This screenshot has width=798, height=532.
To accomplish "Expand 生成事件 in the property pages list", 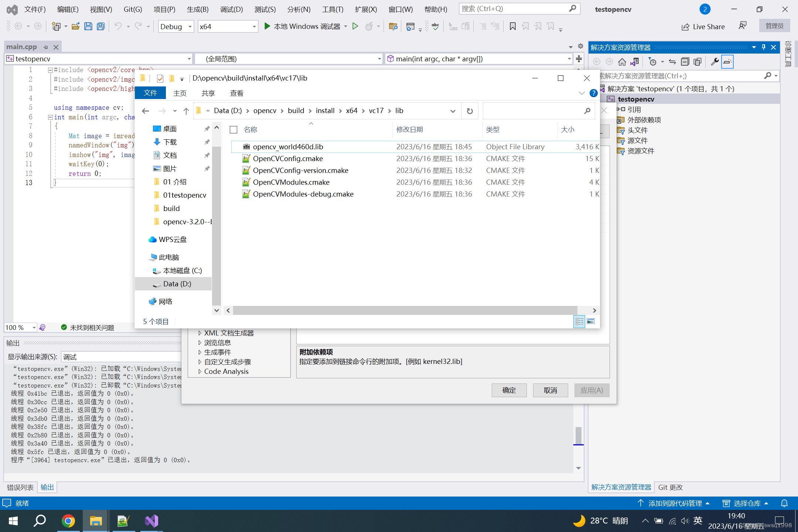I will pos(218,352).
